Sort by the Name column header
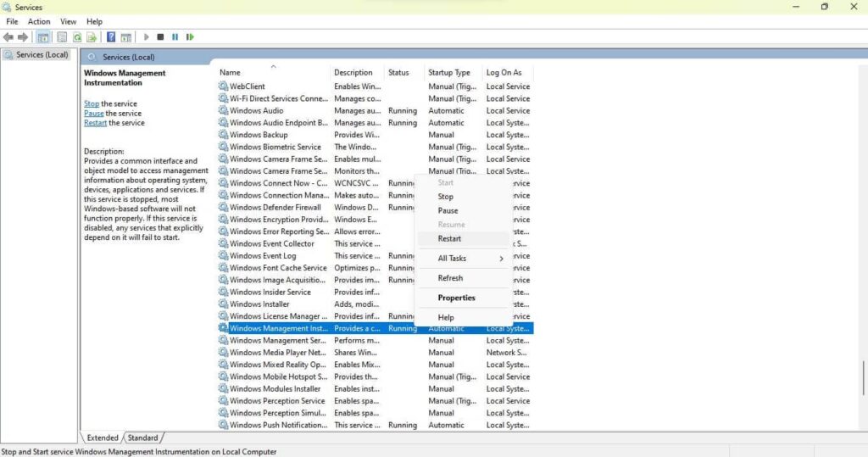The image size is (868, 457). tap(230, 73)
